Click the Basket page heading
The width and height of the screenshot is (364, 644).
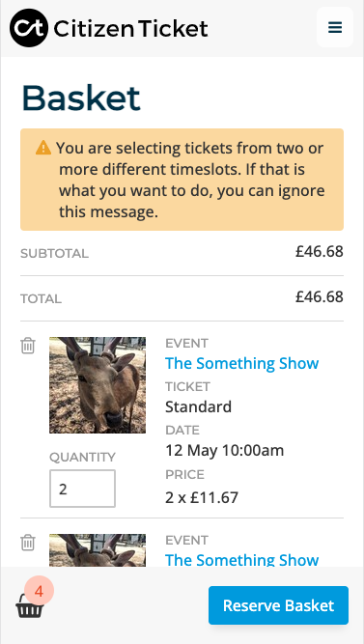pos(81,98)
